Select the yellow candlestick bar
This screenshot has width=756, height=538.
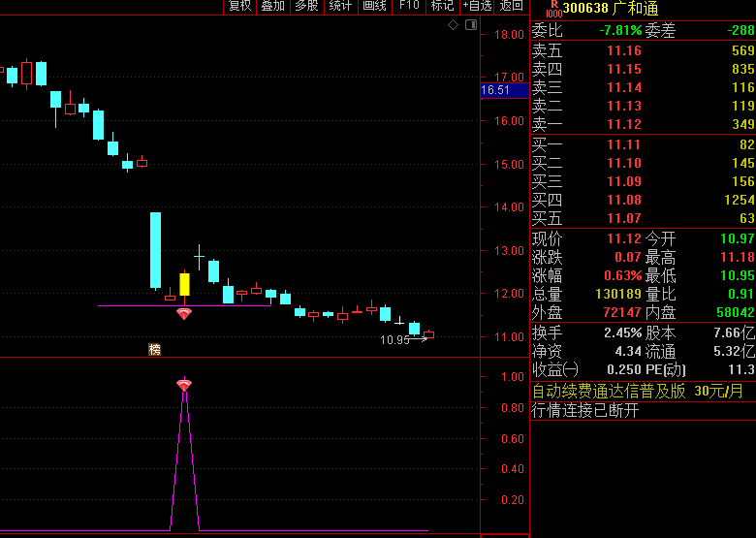tap(185, 284)
